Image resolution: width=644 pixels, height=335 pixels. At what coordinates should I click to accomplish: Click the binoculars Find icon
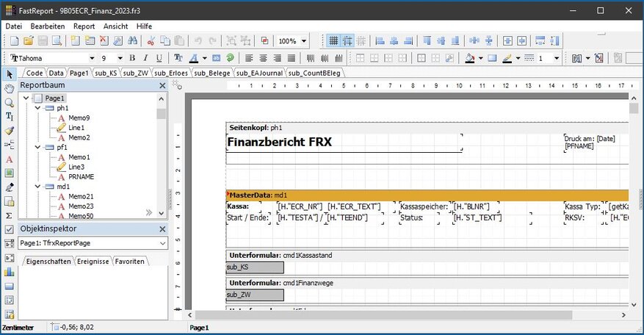tap(133, 41)
